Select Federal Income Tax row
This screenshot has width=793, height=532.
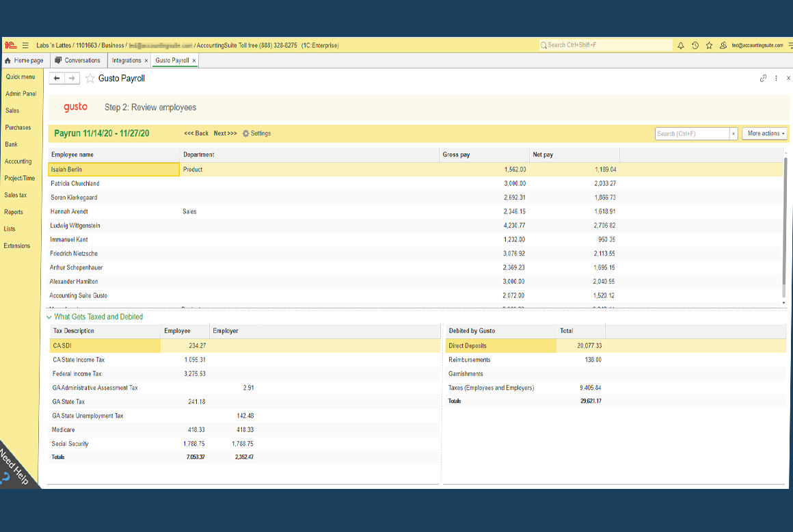[x=245, y=374]
